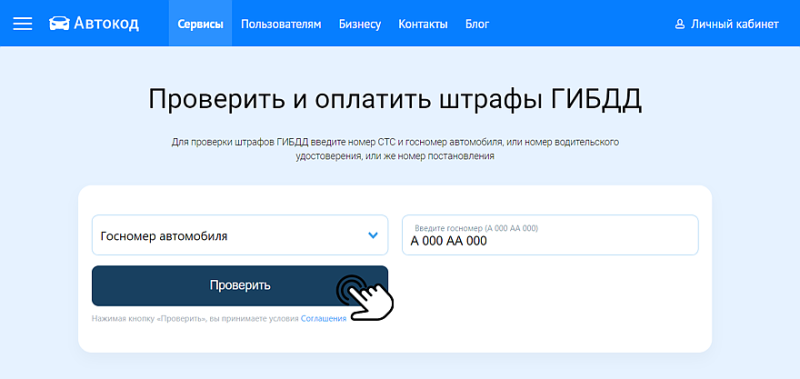Open the hamburger menu icon
The height and width of the screenshot is (379, 800).
click(22, 23)
